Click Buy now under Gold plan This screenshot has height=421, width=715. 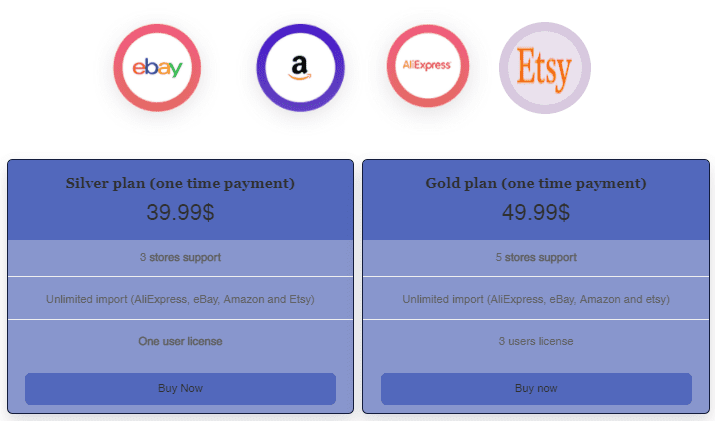pyautogui.click(x=536, y=389)
